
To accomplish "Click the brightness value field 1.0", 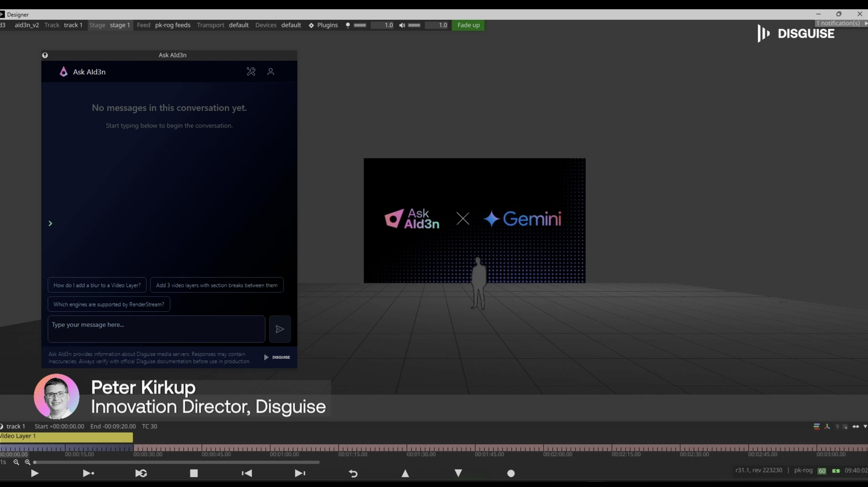I will coord(382,25).
